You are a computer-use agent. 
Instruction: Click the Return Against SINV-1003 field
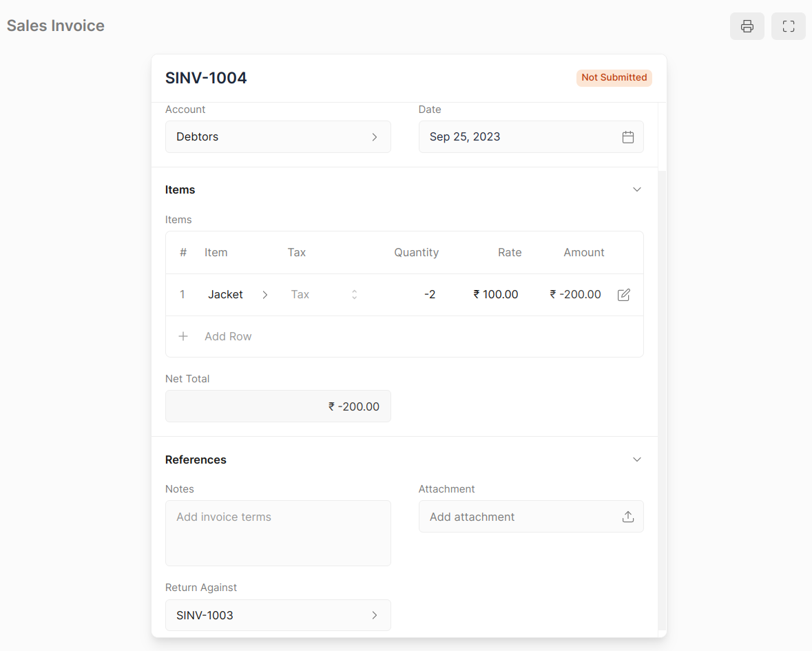[x=269, y=615]
